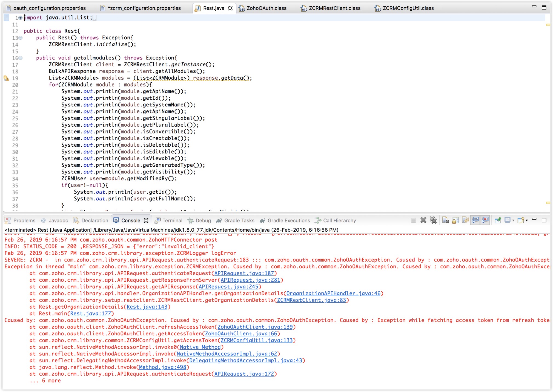Open OrganizationAPIHandler.java:46 link
Viewport: 553px width, 392px height.
click(333, 294)
